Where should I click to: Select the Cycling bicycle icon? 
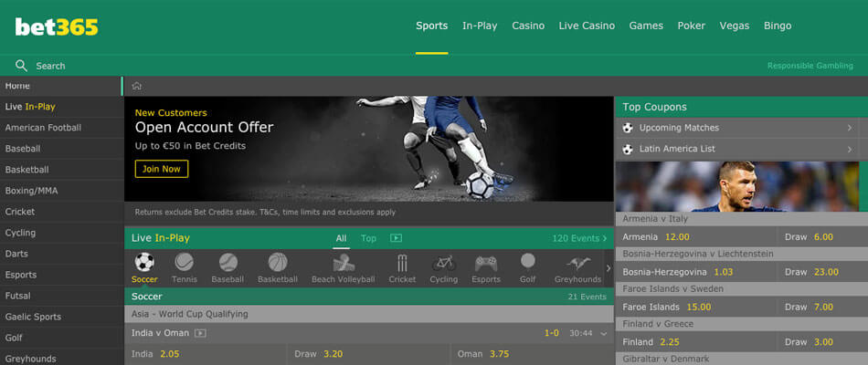[x=443, y=263]
